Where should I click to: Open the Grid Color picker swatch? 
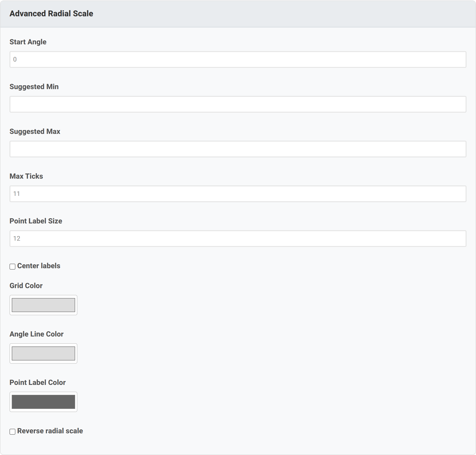pos(43,305)
